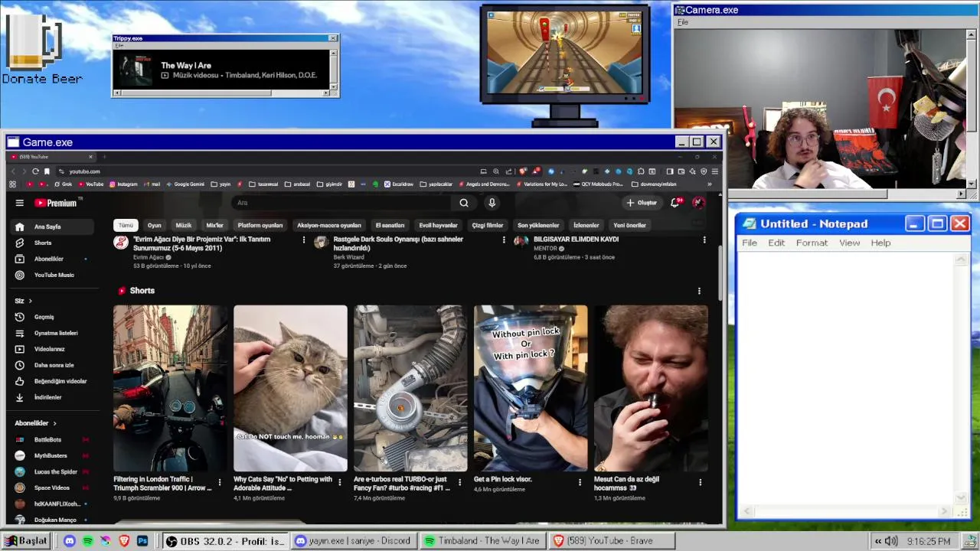This screenshot has width=980, height=551.
Task: Launch Spotify from quick launch icon
Action: (x=88, y=541)
